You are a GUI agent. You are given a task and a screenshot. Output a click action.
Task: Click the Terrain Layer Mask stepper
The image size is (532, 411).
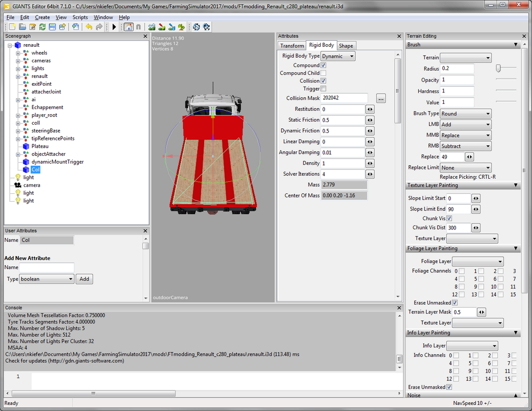click(x=482, y=312)
